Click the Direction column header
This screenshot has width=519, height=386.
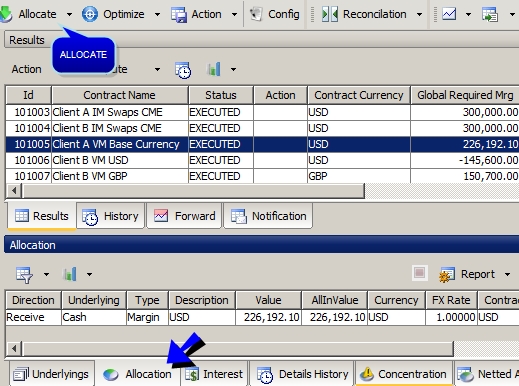click(x=33, y=300)
